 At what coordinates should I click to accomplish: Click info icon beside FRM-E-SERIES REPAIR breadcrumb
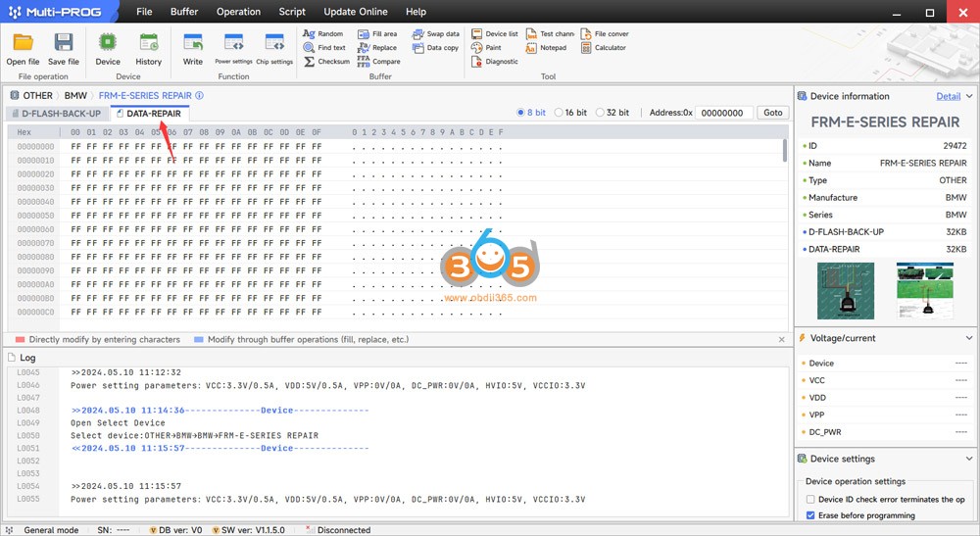point(199,96)
